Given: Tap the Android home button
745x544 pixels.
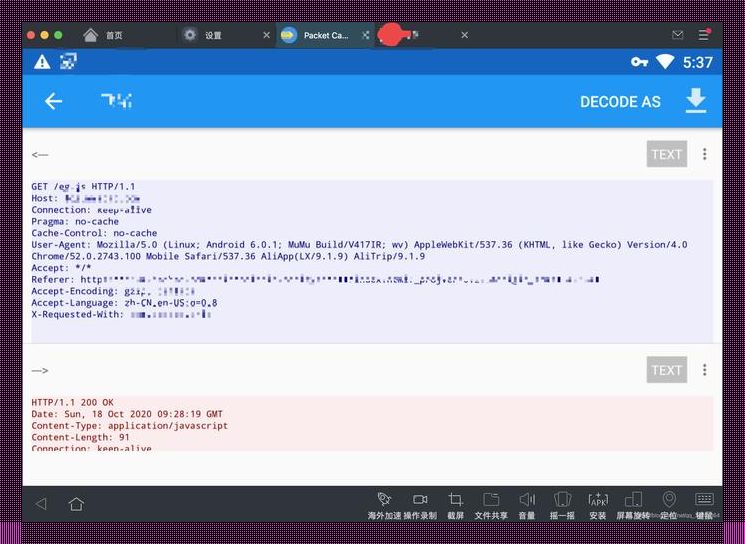Looking at the screenshot, I should [76, 504].
